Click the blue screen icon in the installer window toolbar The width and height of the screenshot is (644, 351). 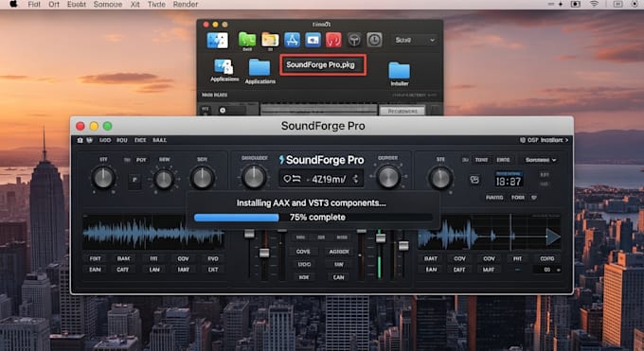pos(313,40)
